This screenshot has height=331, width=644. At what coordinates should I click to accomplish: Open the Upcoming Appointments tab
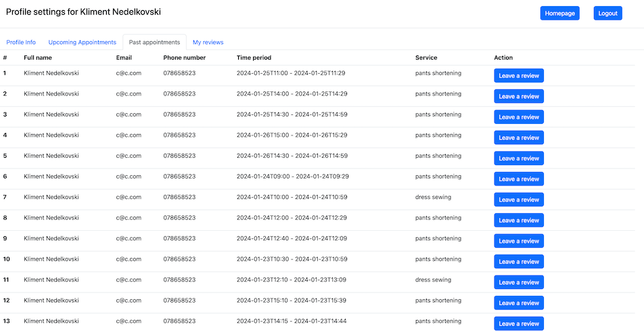pyautogui.click(x=83, y=42)
